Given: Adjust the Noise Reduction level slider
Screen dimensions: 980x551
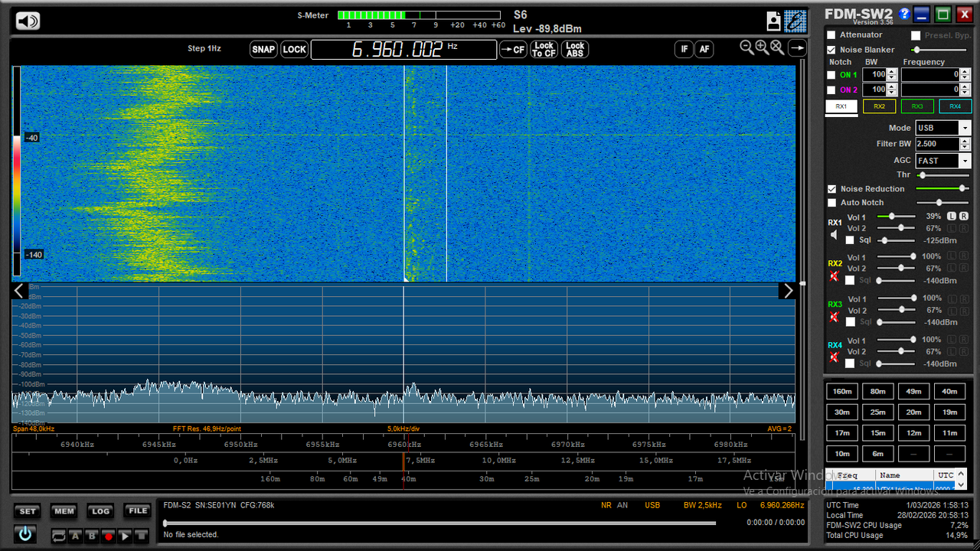Looking at the screenshot, I should (x=942, y=188).
